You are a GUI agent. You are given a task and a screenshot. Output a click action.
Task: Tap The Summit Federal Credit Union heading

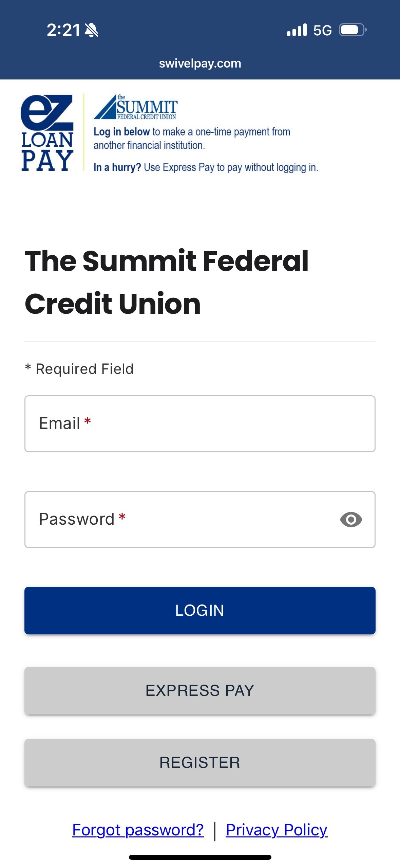point(167,282)
